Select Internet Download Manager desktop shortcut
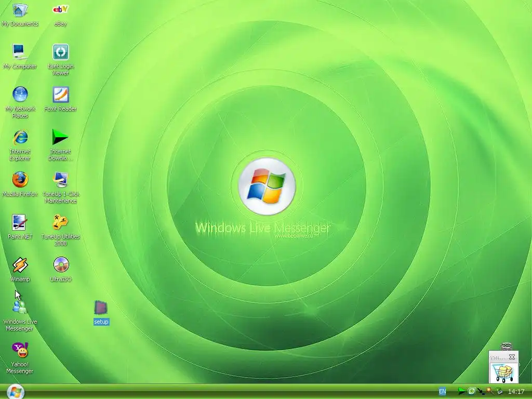Viewport: 532px width, 399px height. (x=60, y=137)
